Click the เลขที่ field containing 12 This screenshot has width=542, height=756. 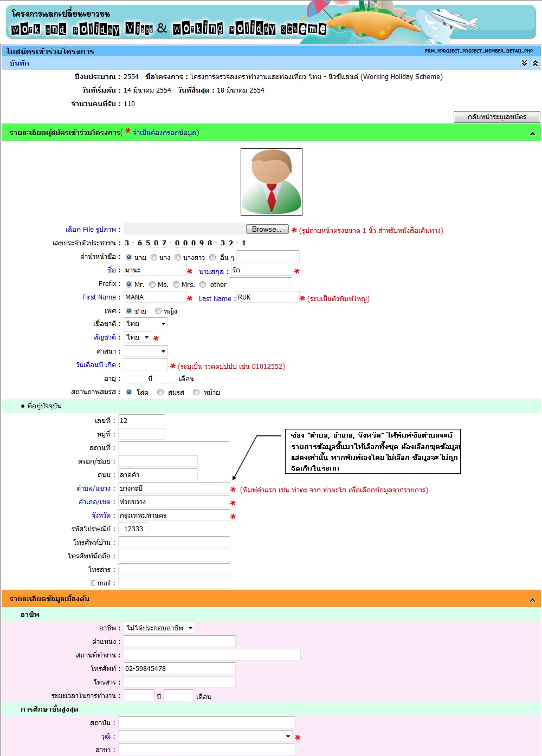click(141, 420)
